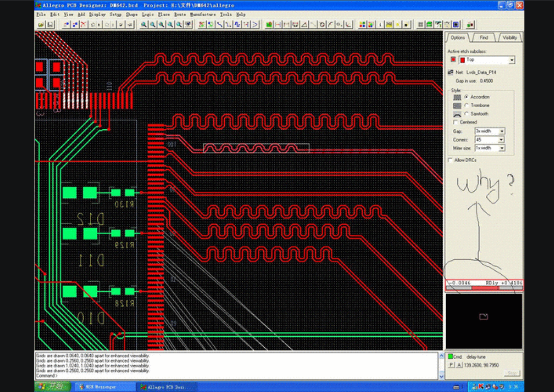Click the first magnifier zoom icon
The height and width of the screenshot is (392, 554).
[144, 24]
